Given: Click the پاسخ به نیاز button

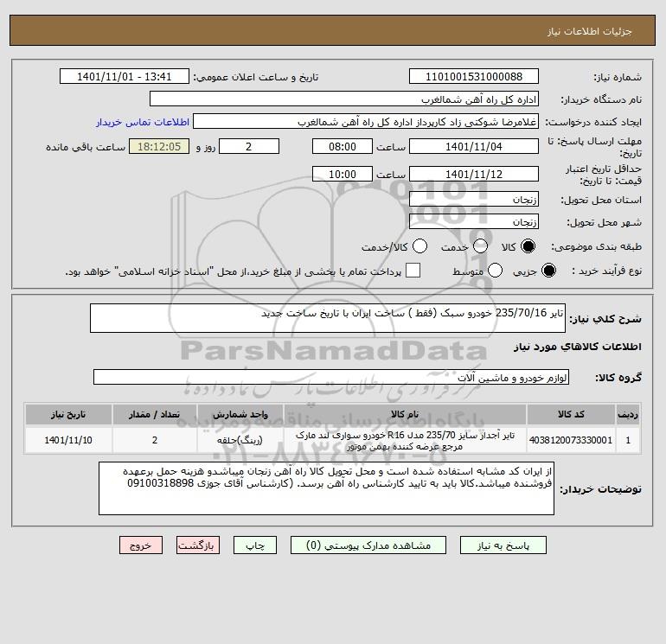Looking at the screenshot, I should coord(503,545).
